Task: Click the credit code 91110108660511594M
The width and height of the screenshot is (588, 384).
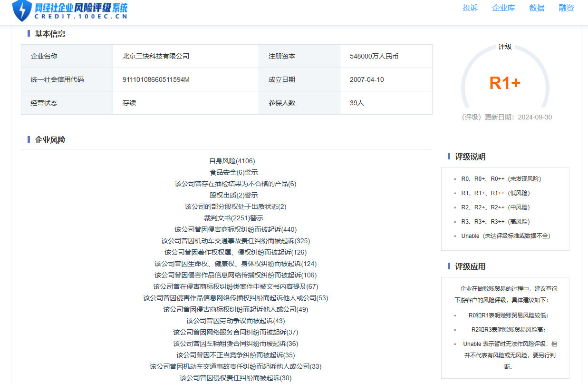Action: (x=156, y=79)
